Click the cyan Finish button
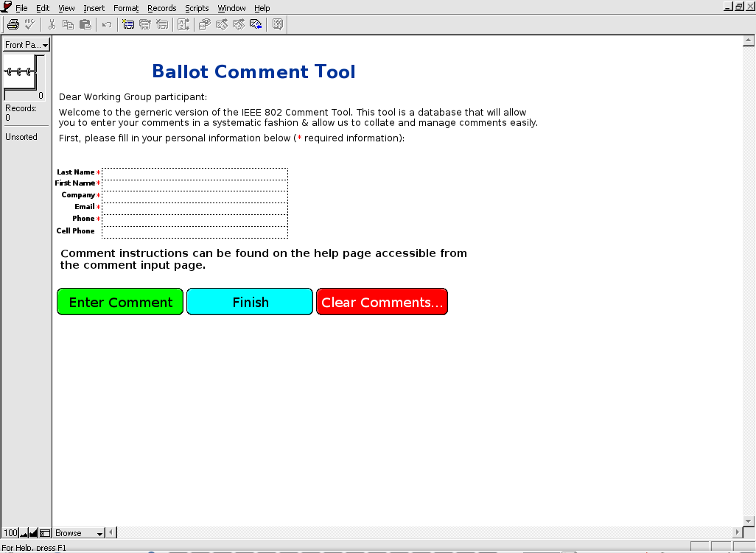Image resolution: width=756 pixels, height=553 pixels. [250, 302]
